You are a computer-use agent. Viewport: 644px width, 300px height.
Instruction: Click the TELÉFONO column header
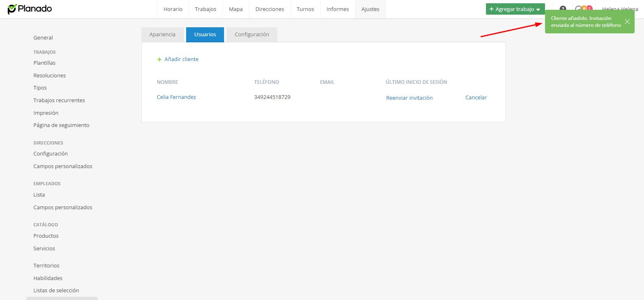pyautogui.click(x=267, y=82)
